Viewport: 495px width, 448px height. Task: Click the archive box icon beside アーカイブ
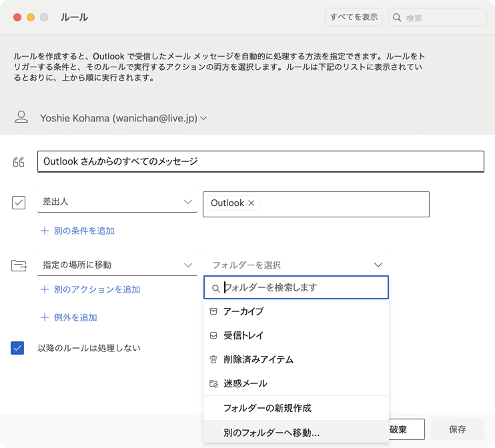[213, 311]
